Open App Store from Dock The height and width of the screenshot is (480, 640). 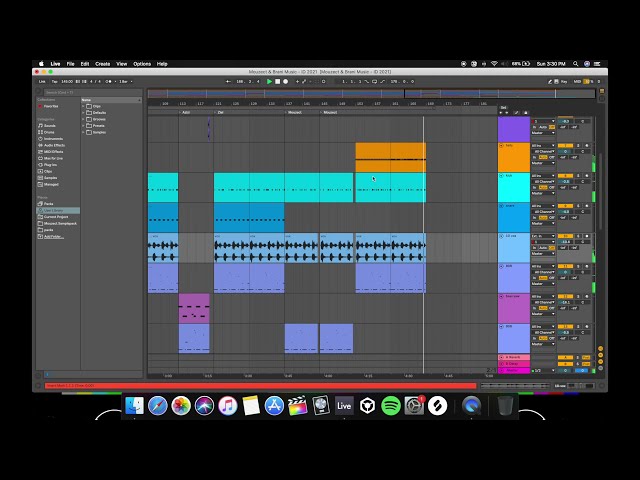point(274,406)
